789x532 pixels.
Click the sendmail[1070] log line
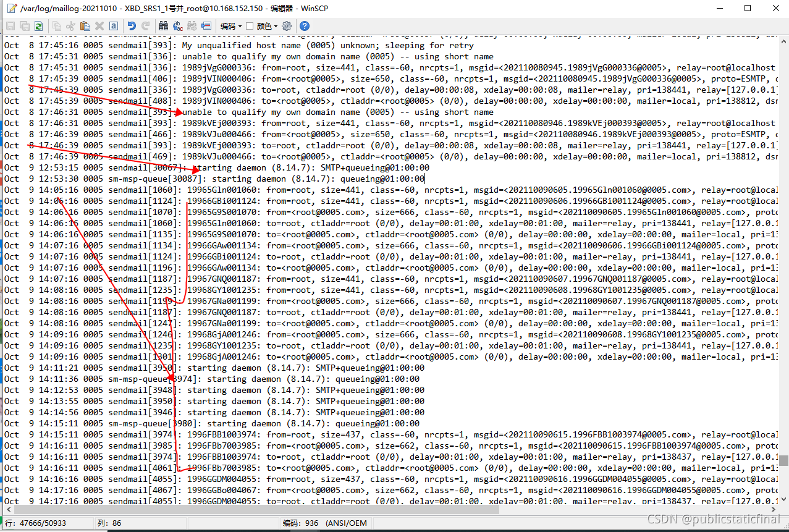click(x=390, y=212)
